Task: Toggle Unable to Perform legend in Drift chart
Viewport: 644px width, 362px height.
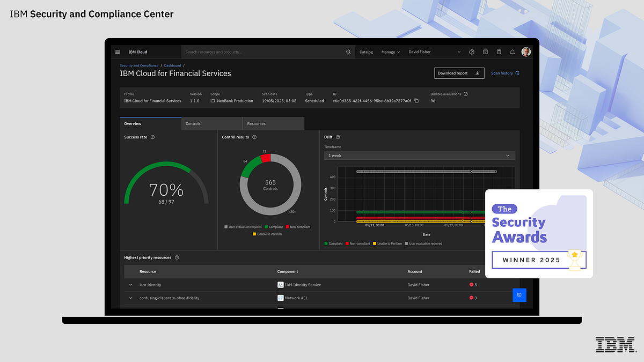Action: click(387, 243)
